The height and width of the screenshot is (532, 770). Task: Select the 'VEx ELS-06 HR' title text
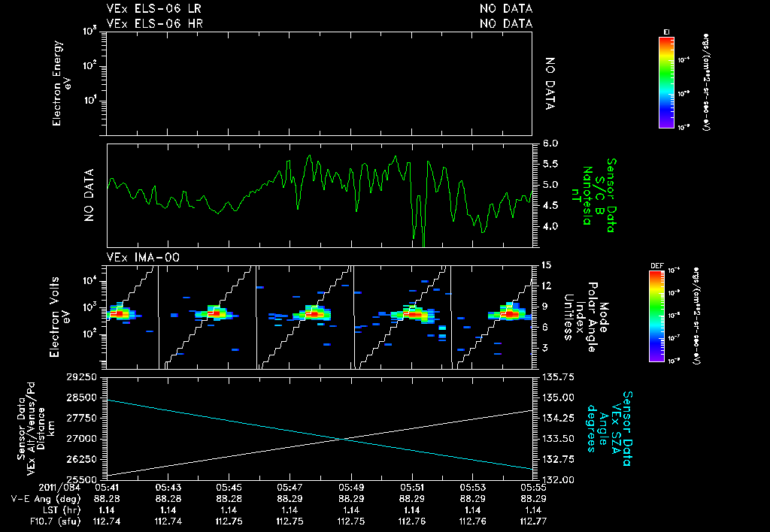point(154,23)
